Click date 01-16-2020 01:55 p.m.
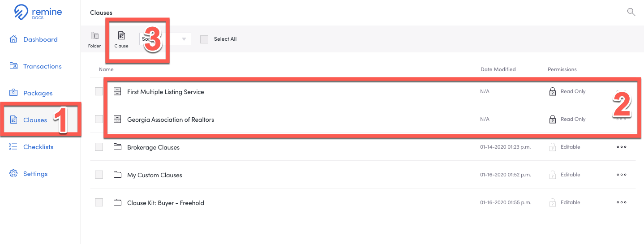644x244 pixels. pyautogui.click(x=506, y=202)
